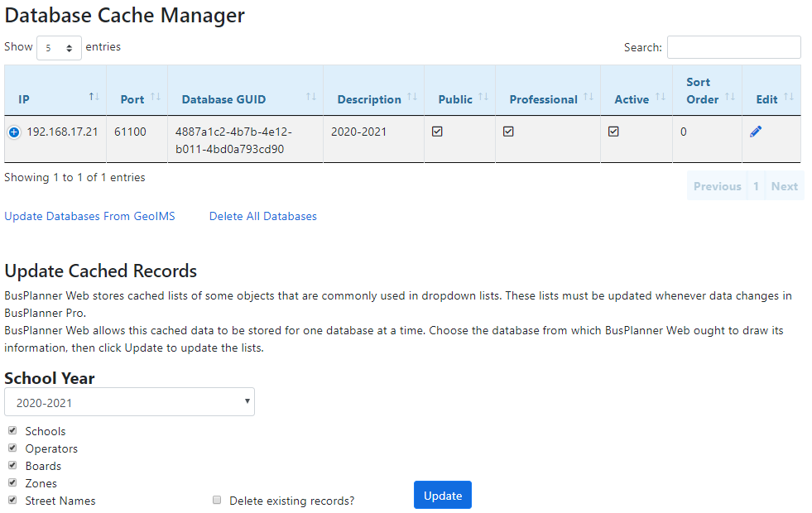Expand the row for 192.168.17.21
Image resolution: width=812 pixels, height=513 pixels.
(x=12, y=131)
